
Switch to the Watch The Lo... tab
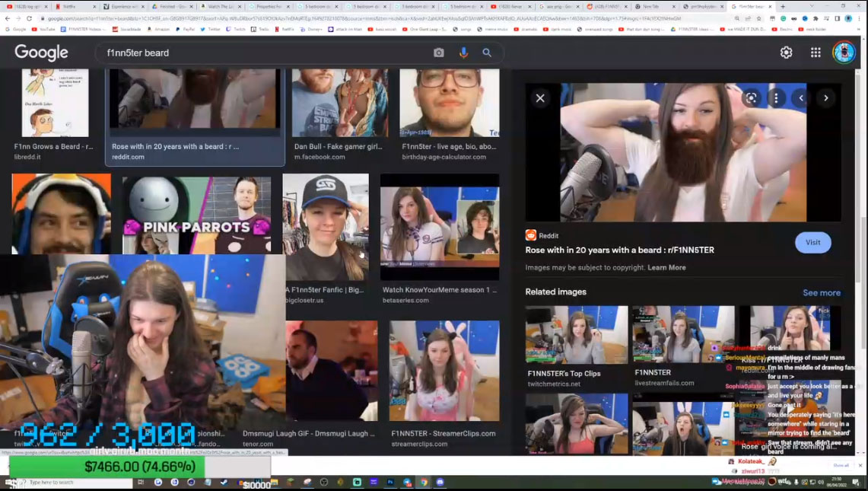click(220, 7)
